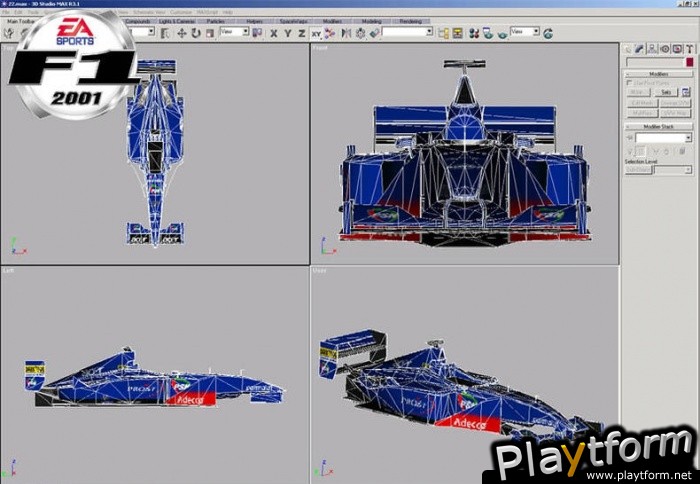Open the Modifier Stack dropdown list

[x=663, y=138]
